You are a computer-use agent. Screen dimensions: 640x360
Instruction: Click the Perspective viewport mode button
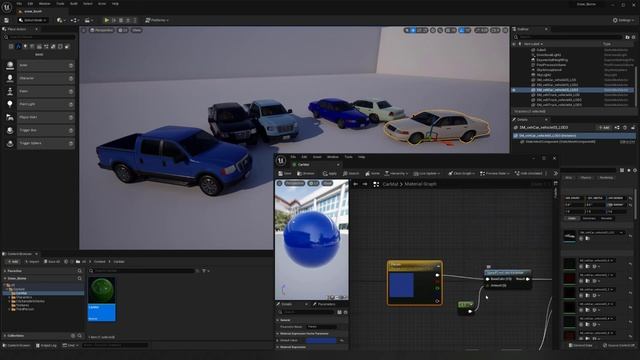pyautogui.click(x=102, y=30)
